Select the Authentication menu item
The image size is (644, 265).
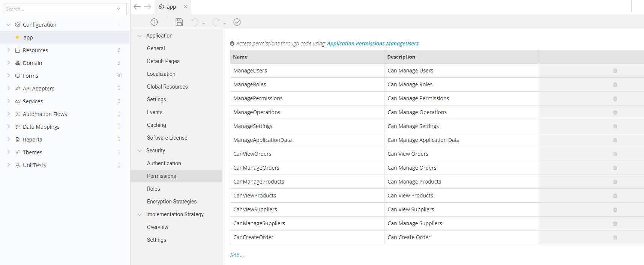click(164, 163)
